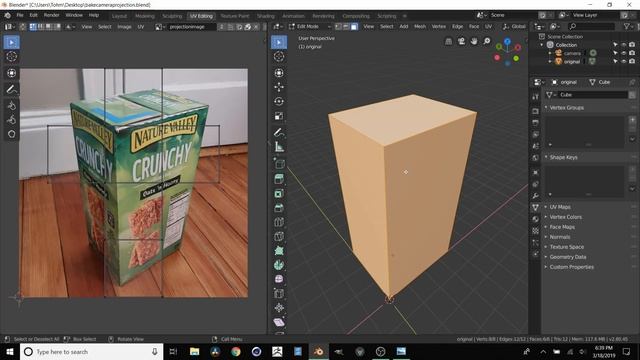640x360 pixels.
Task: Toggle camera view in 3D viewport
Action: point(461,41)
